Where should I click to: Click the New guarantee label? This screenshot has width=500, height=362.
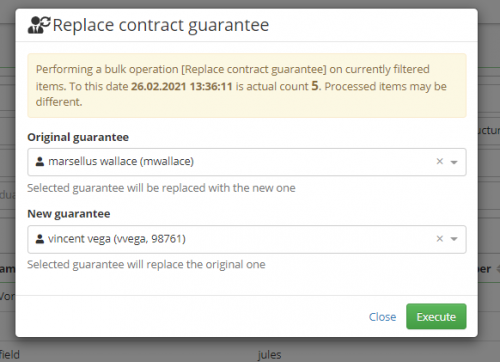tap(69, 214)
